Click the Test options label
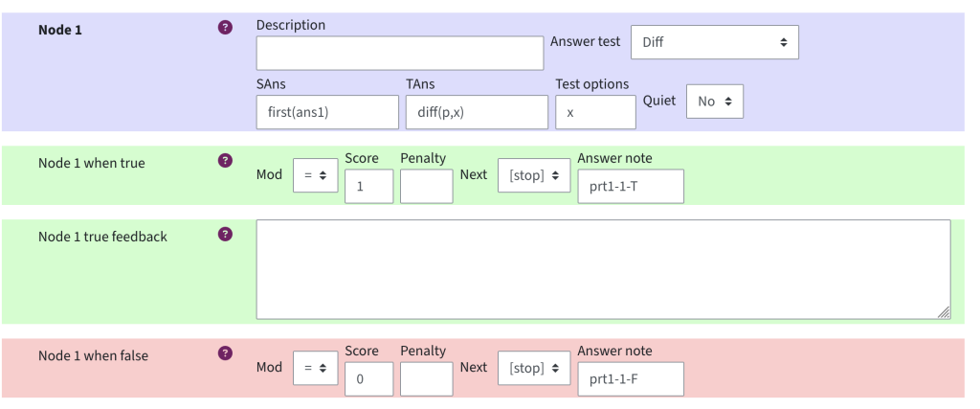This screenshot has width=980, height=409. [591, 84]
